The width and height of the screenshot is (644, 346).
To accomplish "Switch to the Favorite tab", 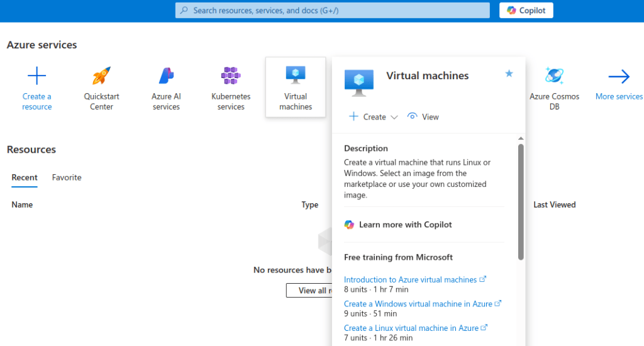I will [x=67, y=177].
